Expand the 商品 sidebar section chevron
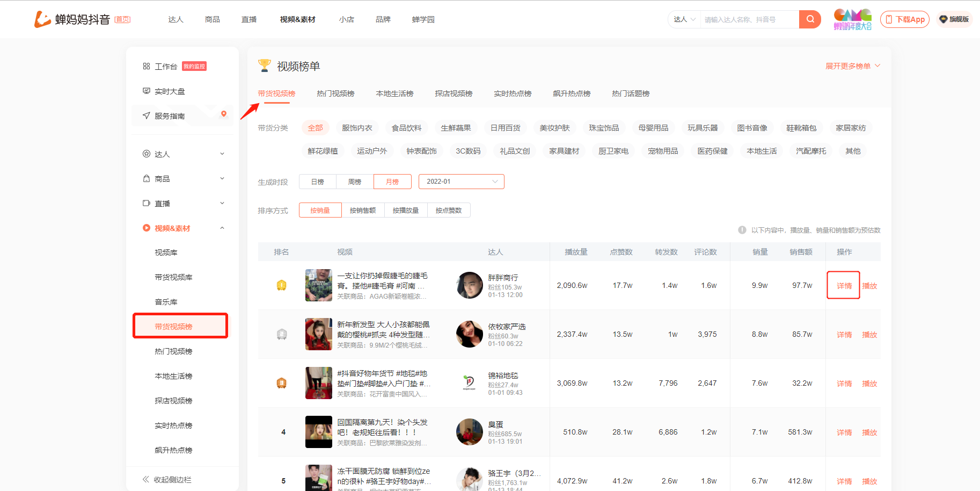 coord(222,178)
